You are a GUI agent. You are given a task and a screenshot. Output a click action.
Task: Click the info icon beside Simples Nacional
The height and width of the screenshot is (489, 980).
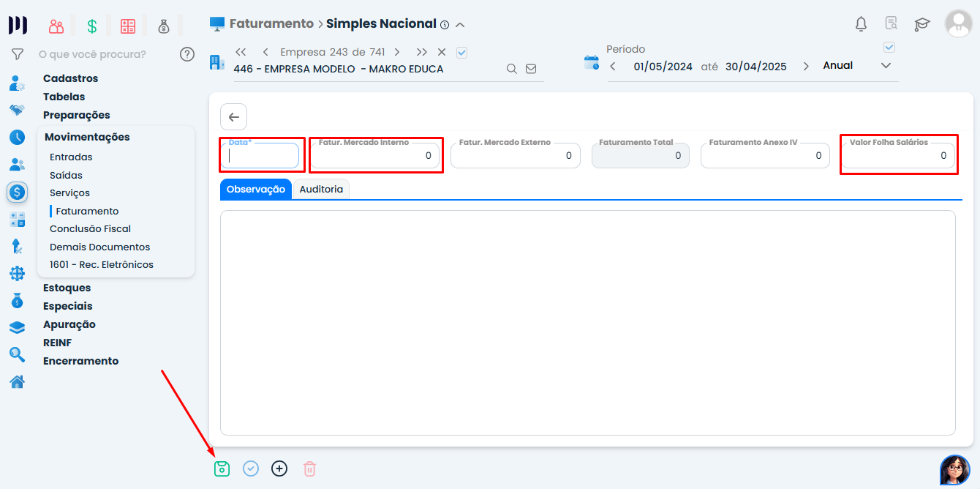click(x=445, y=25)
